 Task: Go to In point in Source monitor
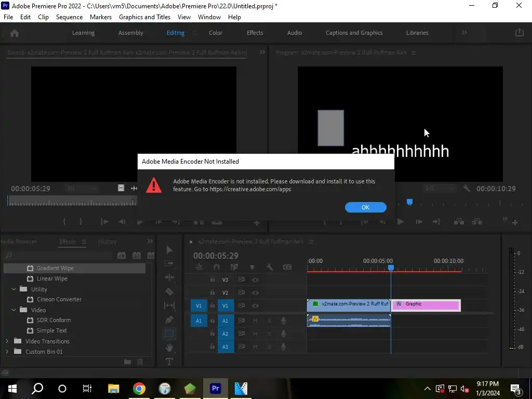click(104, 221)
